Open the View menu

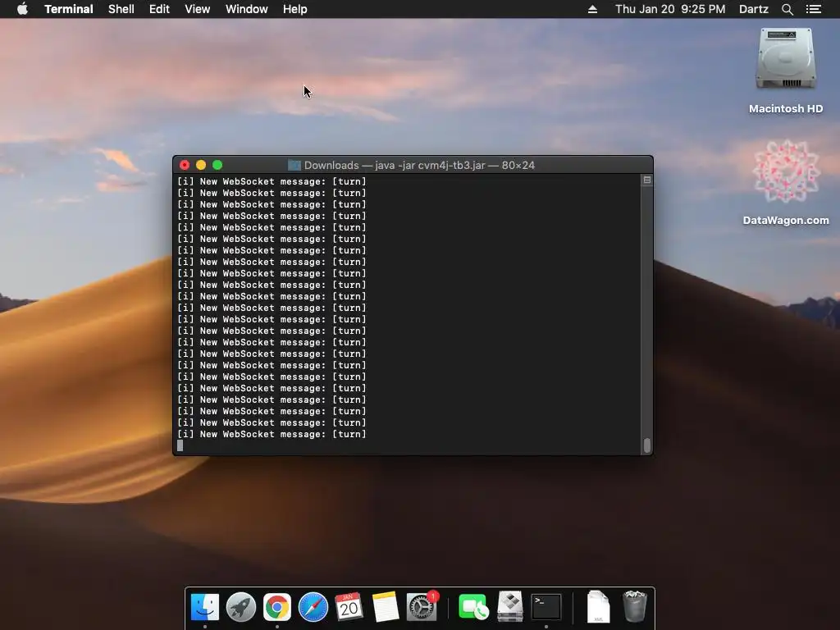coord(197,9)
